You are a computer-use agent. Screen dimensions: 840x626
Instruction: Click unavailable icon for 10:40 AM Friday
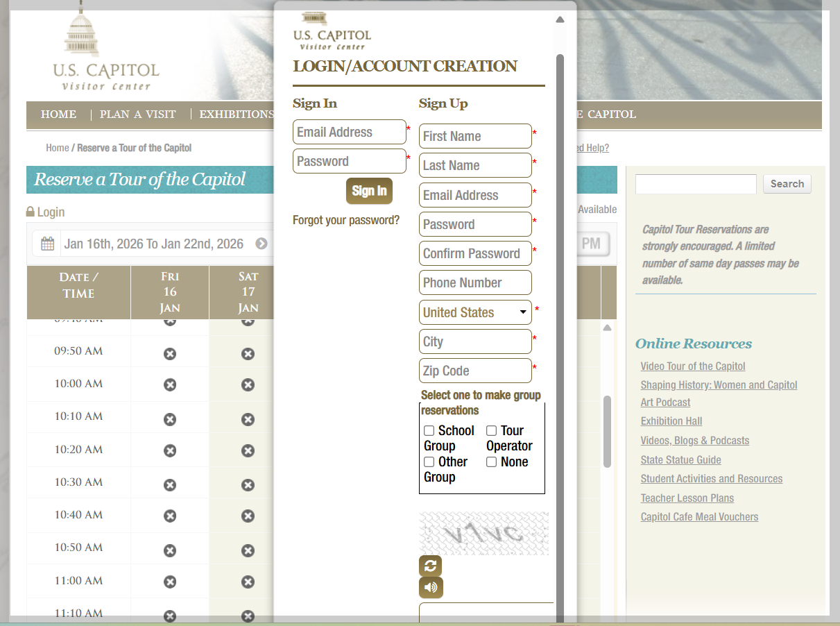click(170, 516)
